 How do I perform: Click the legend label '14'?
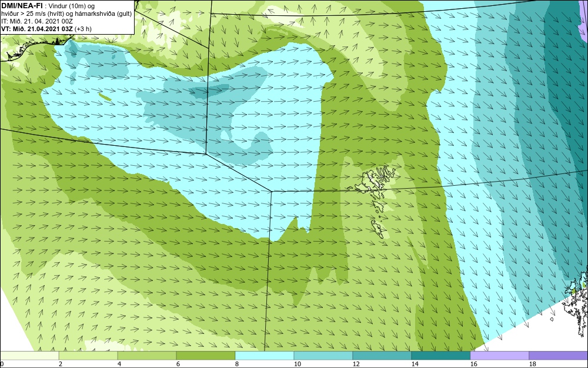[x=415, y=364]
